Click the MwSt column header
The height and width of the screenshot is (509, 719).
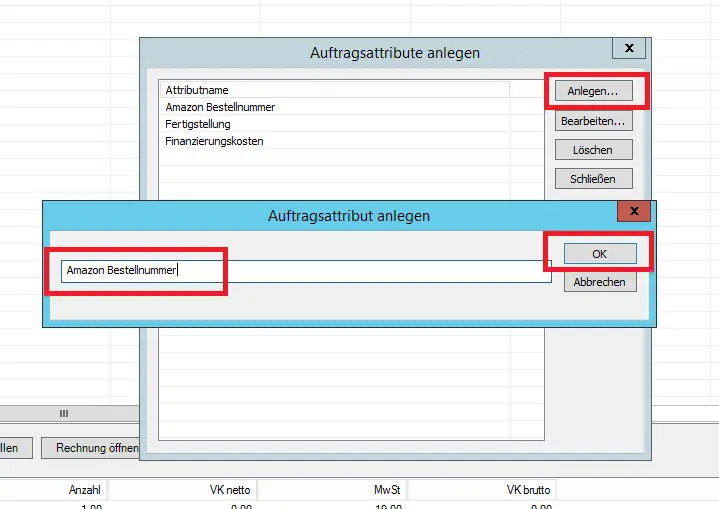(x=387, y=490)
